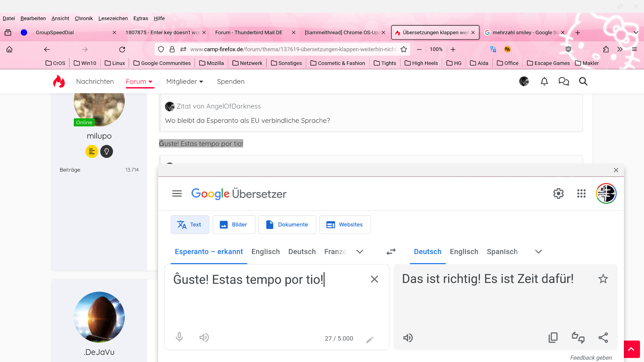Screen dimensions: 644x362
Task: Open Google Übersetzer settings gear
Action: pos(558,193)
